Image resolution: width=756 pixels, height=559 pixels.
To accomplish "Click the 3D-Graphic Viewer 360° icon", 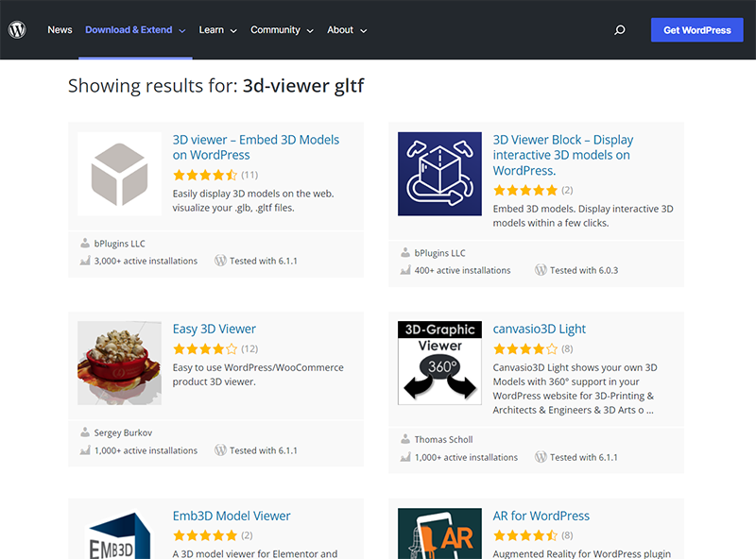I will [x=439, y=363].
